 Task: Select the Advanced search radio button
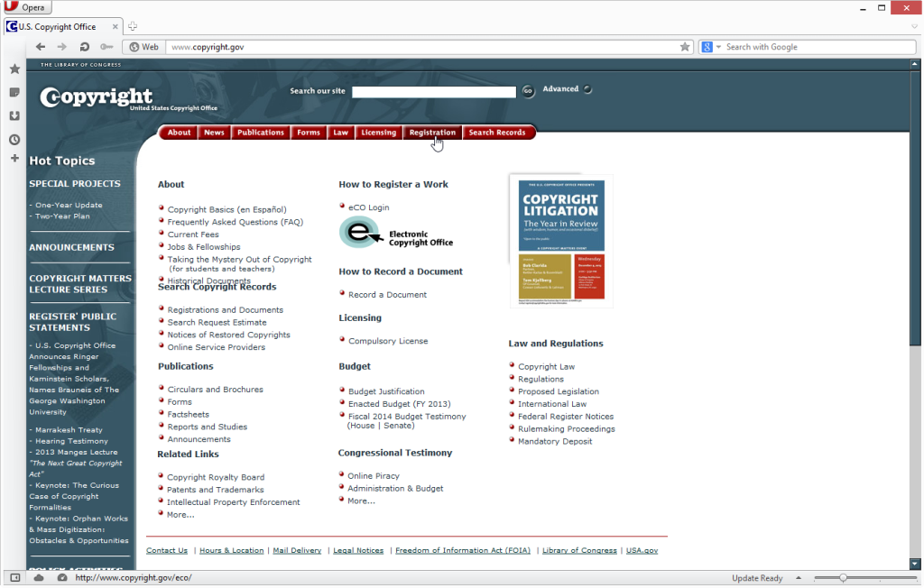[x=587, y=89]
